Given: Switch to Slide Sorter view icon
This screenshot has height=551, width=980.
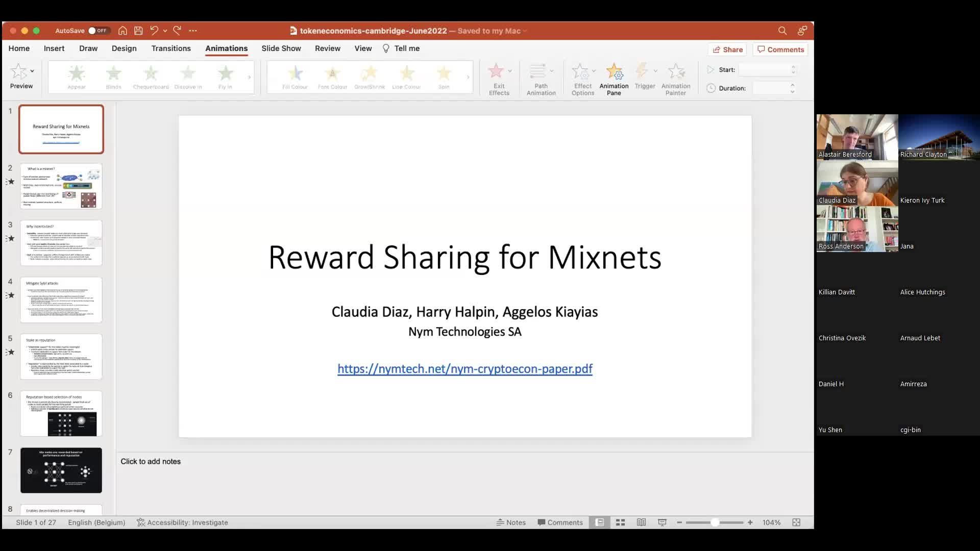Looking at the screenshot, I should point(620,522).
